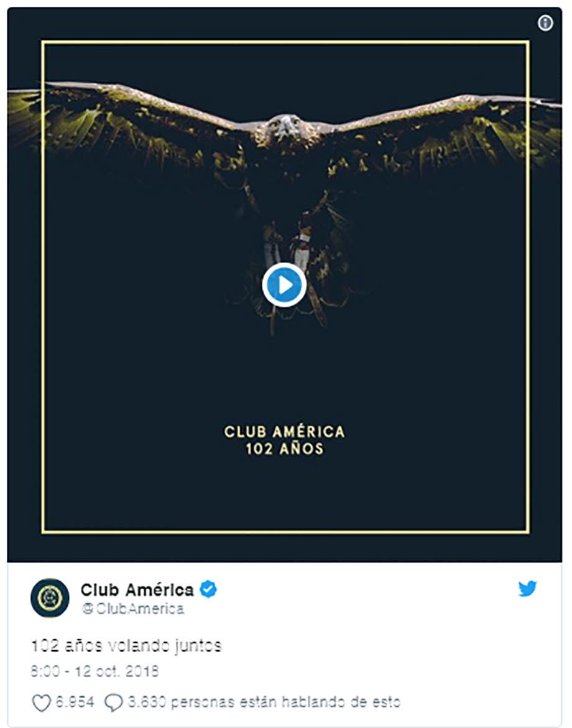Open the Club América profile avatar
This screenshot has width=572, height=728.
point(50,597)
